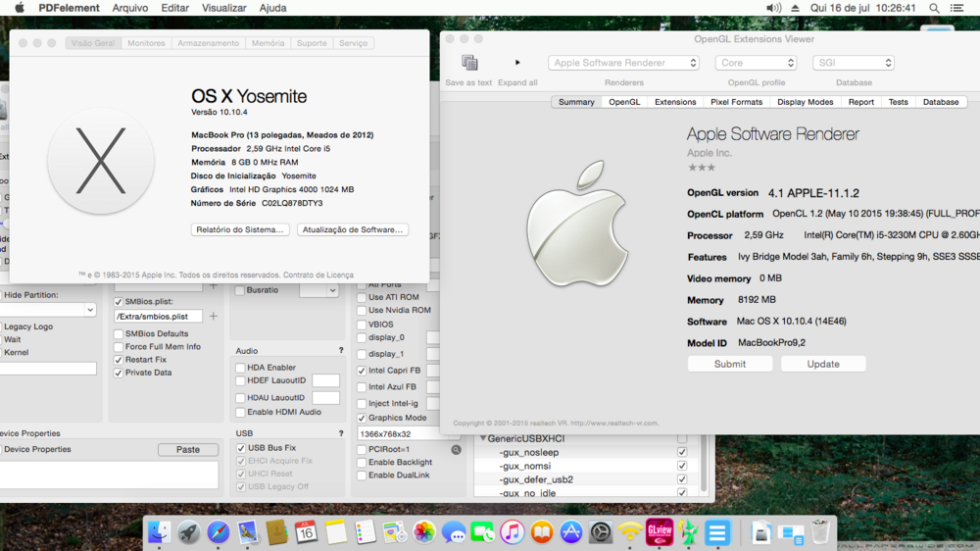Launch Safari from the dock
980x551 pixels.
[x=218, y=532]
